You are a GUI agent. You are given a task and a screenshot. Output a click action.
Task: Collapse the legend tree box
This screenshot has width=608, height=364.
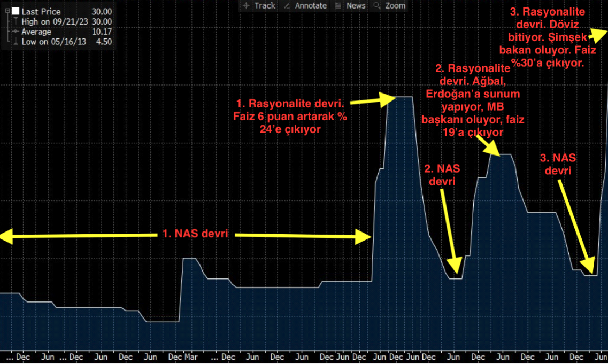[6, 11]
